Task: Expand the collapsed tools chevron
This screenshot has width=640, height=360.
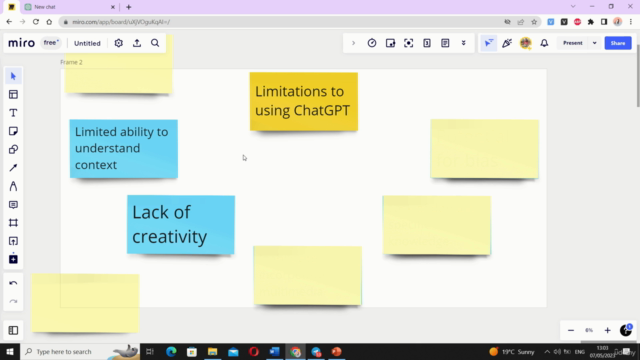Action: tap(353, 43)
